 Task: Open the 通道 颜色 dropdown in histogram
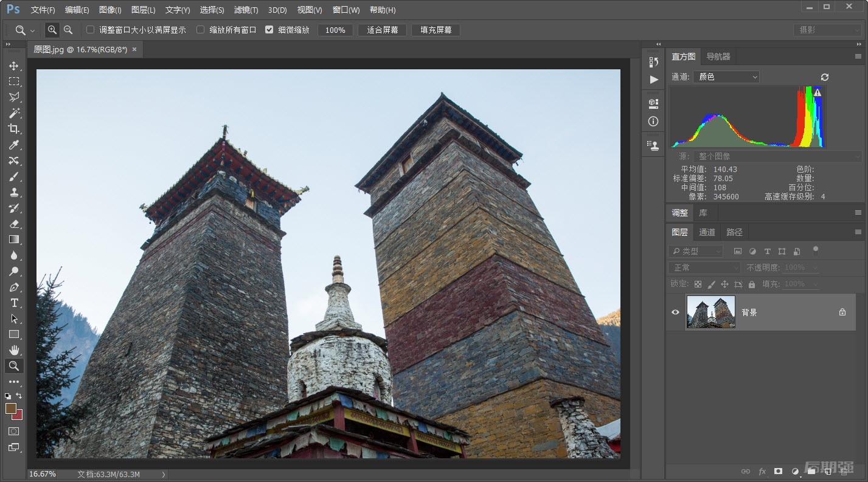click(x=726, y=77)
